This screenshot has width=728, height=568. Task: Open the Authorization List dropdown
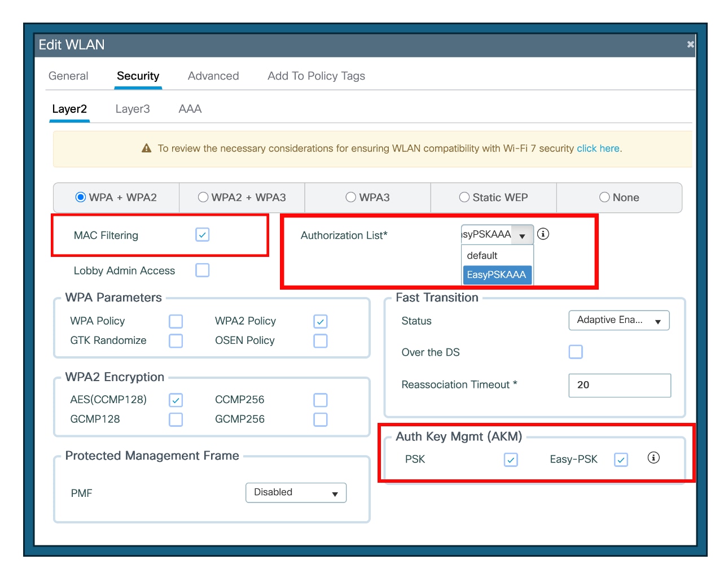point(497,234)
